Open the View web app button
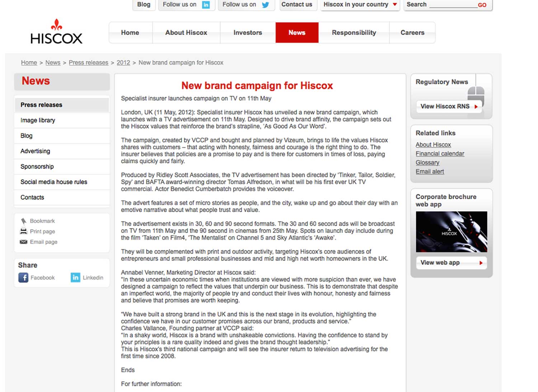 451,263
